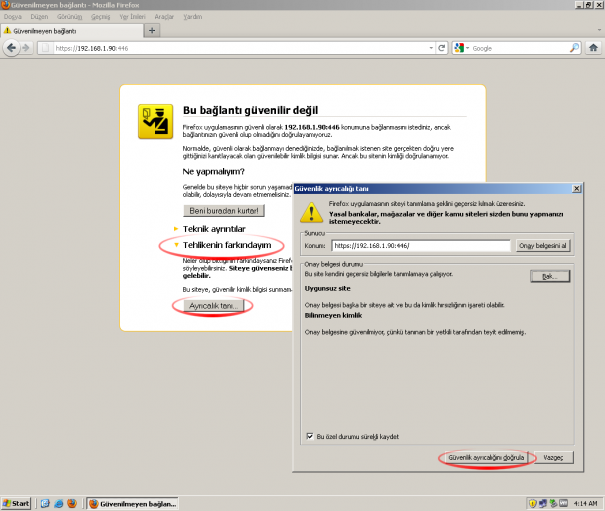
Task: Toggle Bu özel durumu sürekli kaydet checkbox
Action: 310,436
